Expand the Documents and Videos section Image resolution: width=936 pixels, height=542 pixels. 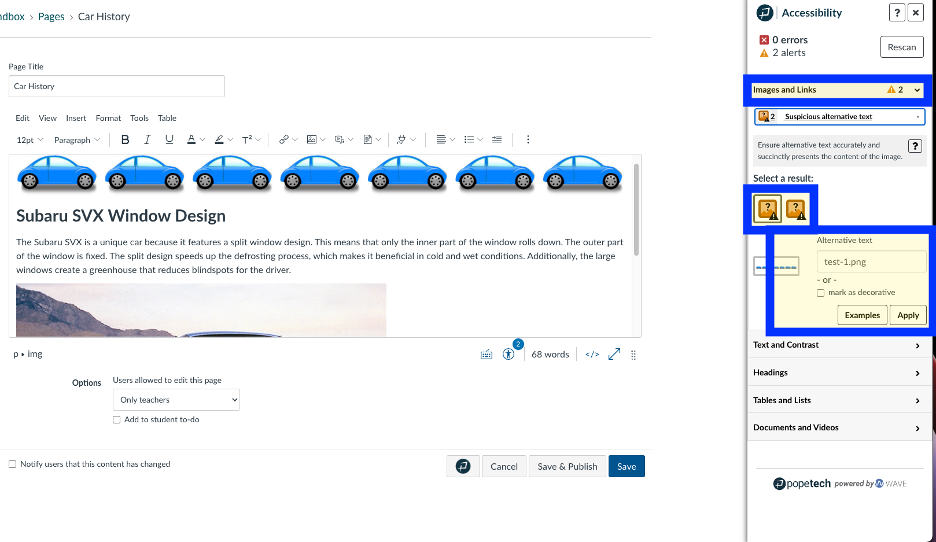[837, 427]
